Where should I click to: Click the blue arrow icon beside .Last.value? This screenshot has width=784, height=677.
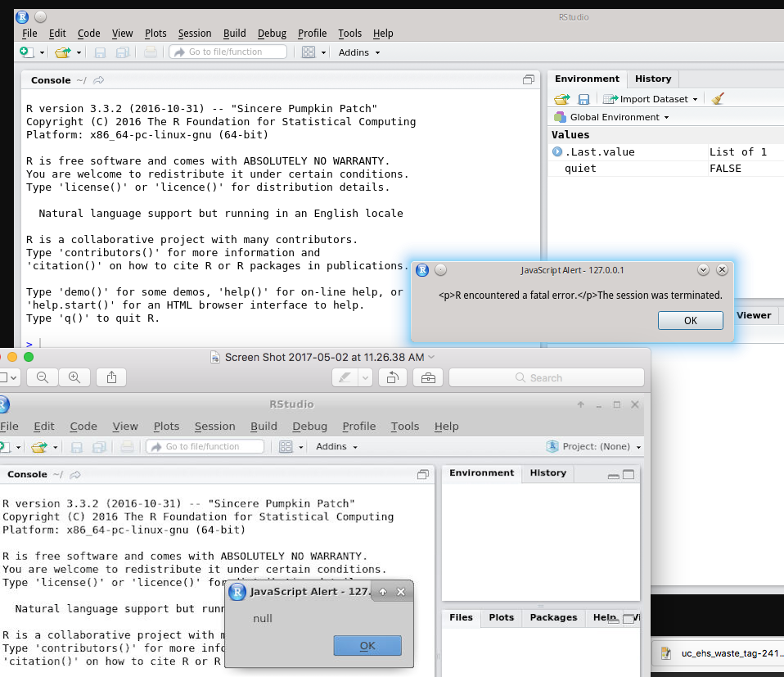[x=557, y=151]
